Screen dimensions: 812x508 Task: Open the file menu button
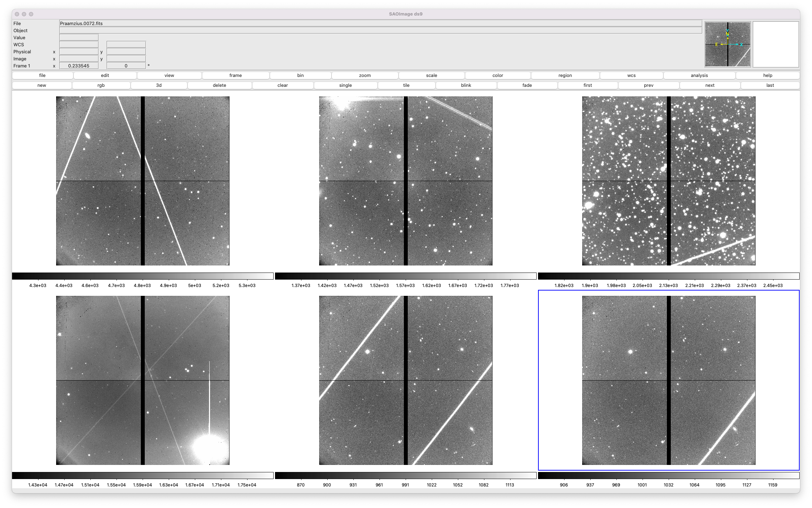[x=42, y=75]
